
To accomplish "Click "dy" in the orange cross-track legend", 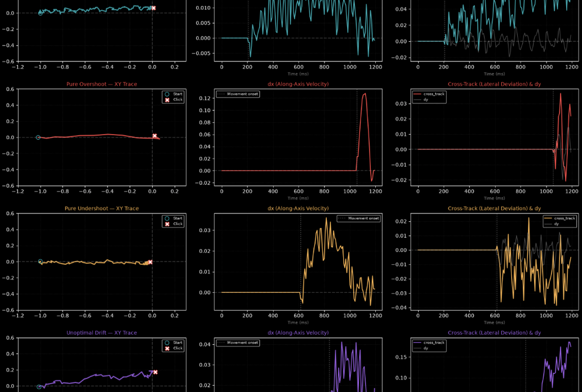I will pyautogui.click(x=557, y=224).
